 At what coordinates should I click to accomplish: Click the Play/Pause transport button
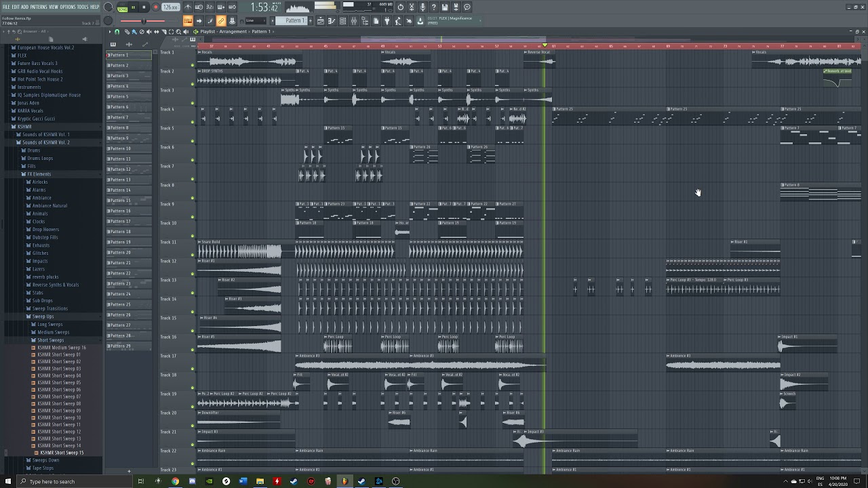[x=134, y=7]
